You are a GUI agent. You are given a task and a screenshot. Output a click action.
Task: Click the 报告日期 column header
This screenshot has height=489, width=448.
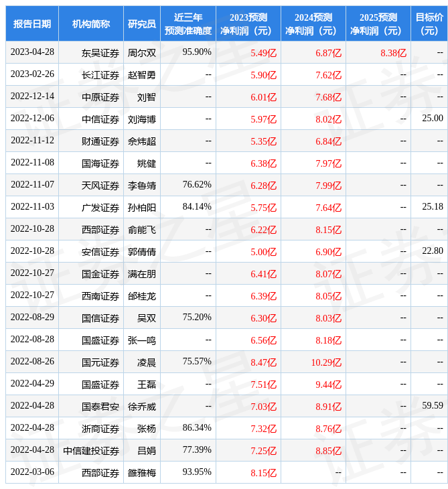[32, 24]
